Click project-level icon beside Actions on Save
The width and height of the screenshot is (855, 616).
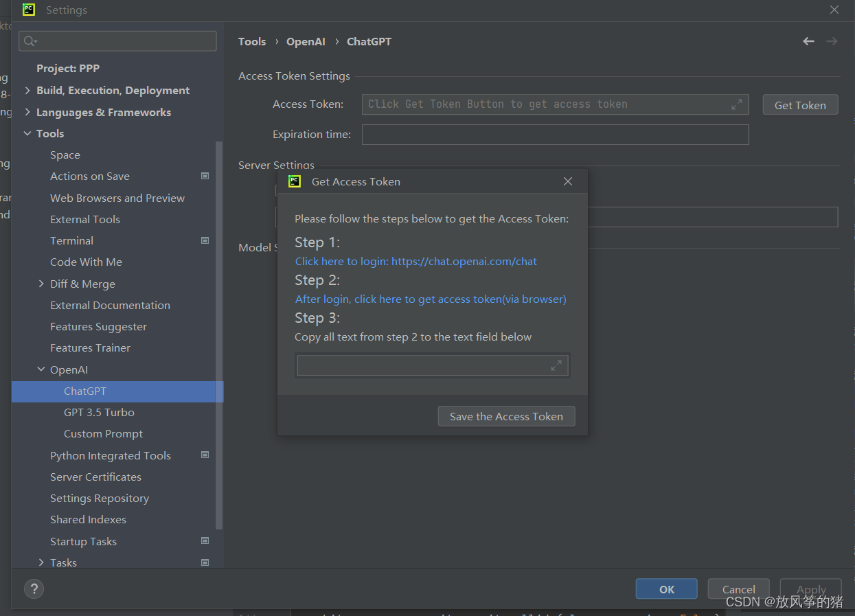tap(205, 176)
